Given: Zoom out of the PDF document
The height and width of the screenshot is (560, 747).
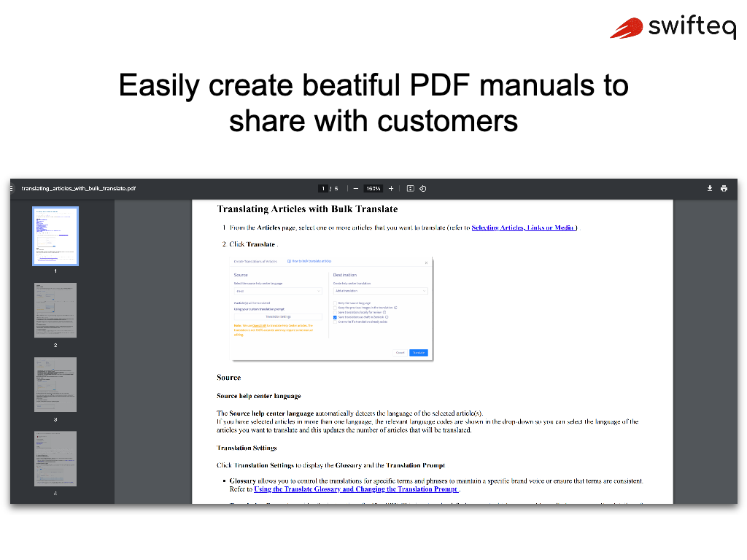Looking at the screenshot, I should (x=355, y=188).
